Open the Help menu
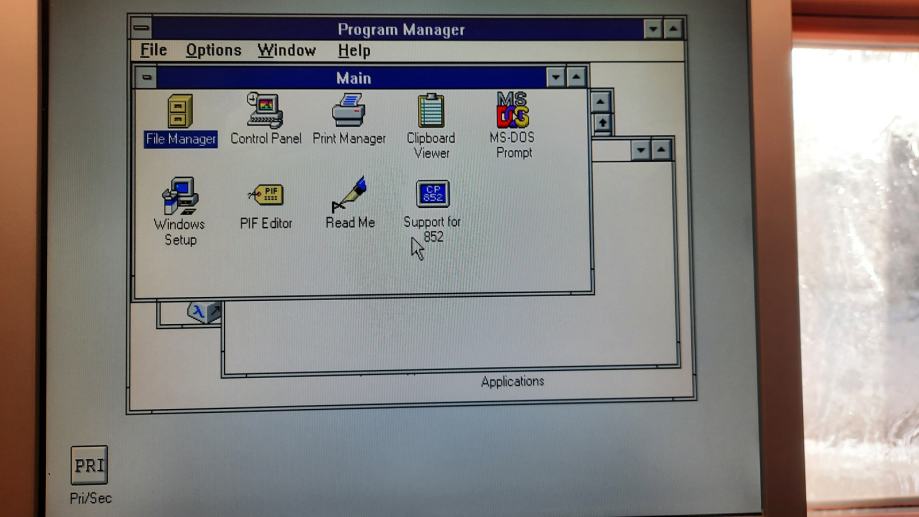This screenshot has height=517, width=919. [x=353, y=50]
